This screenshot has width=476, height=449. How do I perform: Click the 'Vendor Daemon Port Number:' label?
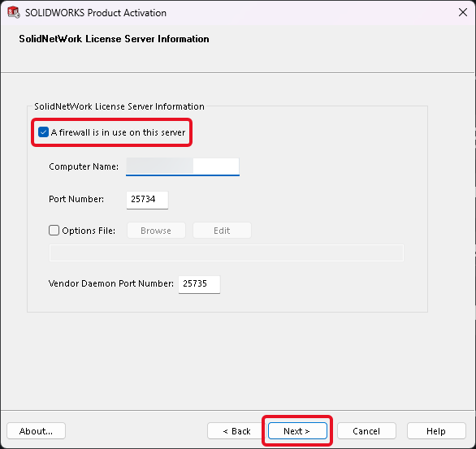tap(111, 283)
